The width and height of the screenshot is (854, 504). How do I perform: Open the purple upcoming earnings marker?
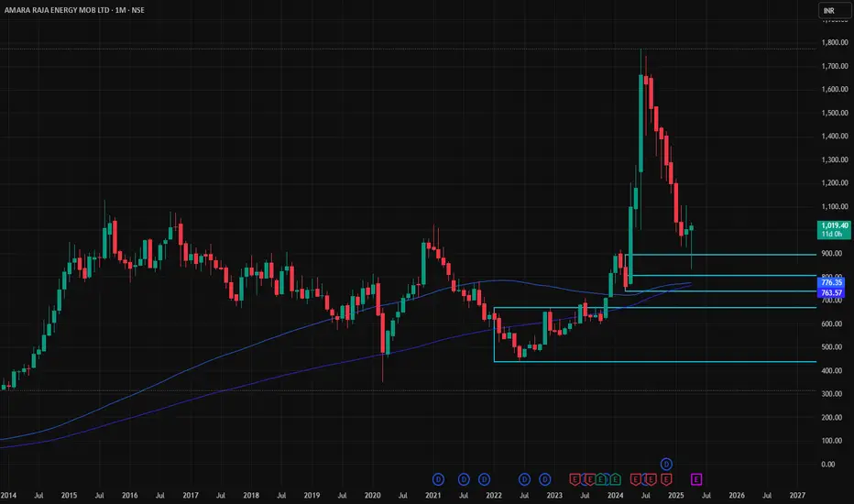click(696, 479)
